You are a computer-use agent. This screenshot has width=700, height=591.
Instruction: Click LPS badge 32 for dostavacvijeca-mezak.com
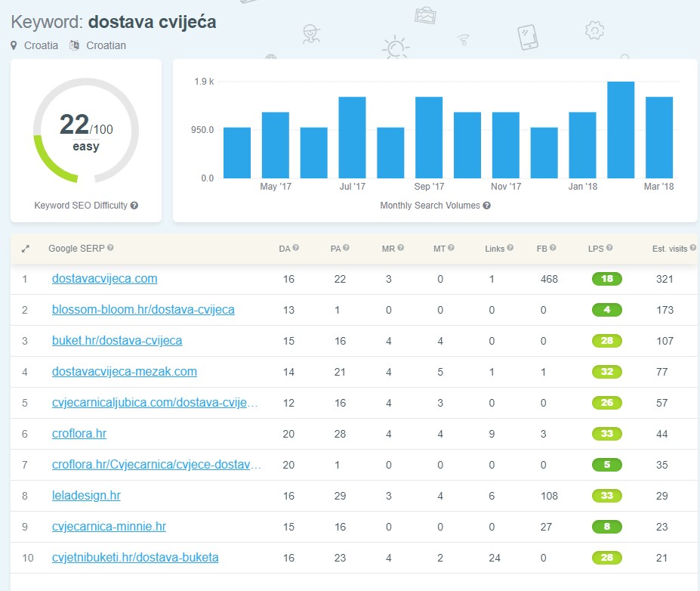click(x=606, y=372)
